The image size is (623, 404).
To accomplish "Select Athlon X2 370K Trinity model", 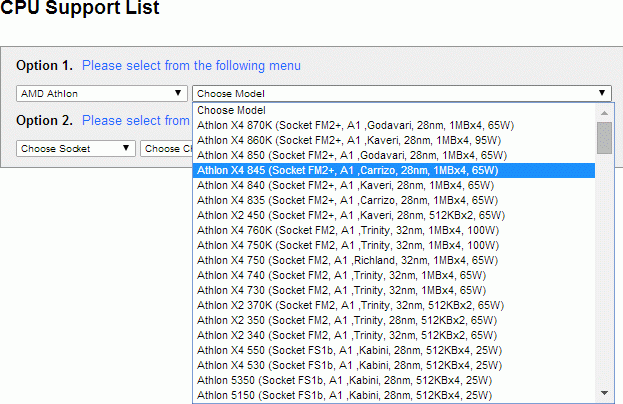I will (x=349, y=305).
